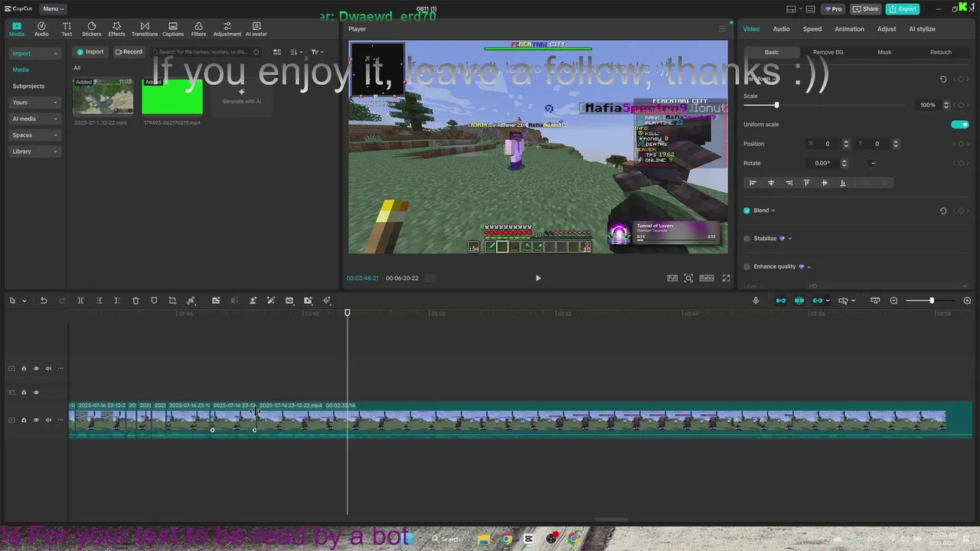
Task: Select the Mask sub-tab
Action: [x=884, y=52]
